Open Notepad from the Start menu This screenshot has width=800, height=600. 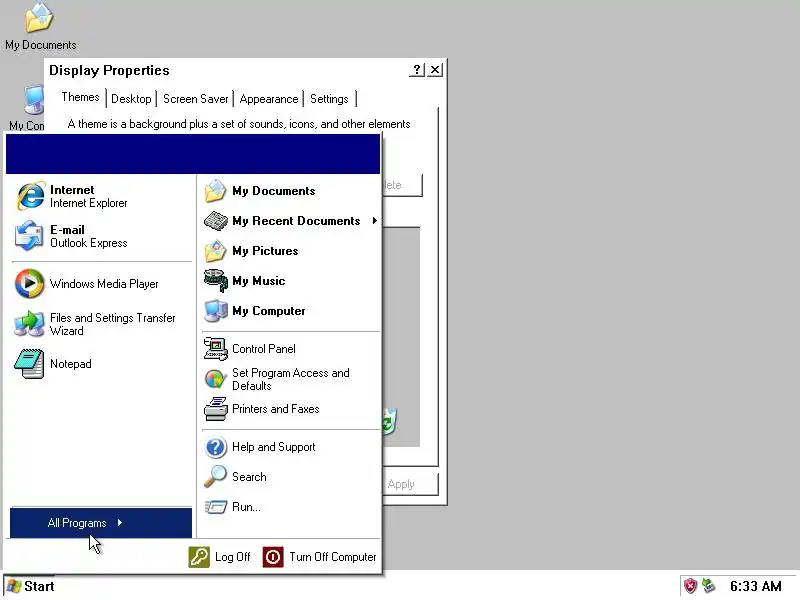(101, 364)
